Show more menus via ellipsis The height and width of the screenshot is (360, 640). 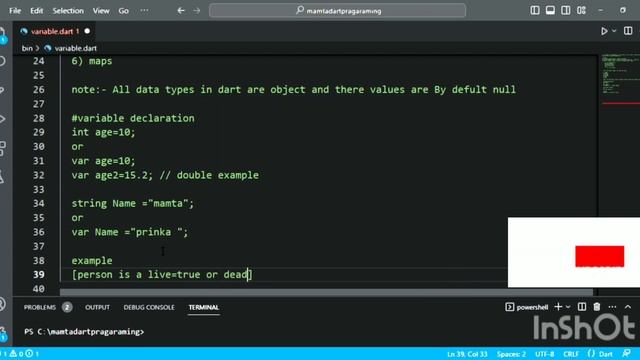tap(144, 11)
